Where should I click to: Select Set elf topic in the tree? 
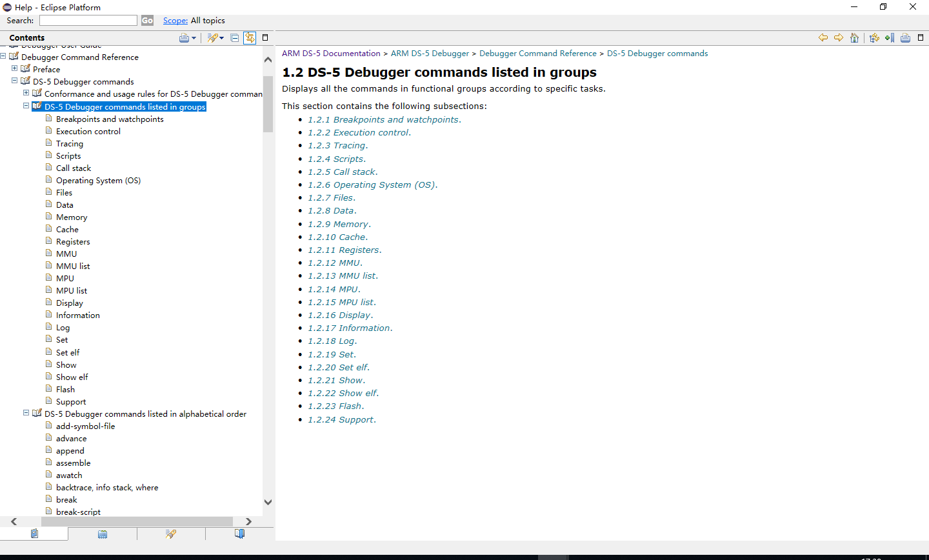pyautogui.click(x=68, y=353)
